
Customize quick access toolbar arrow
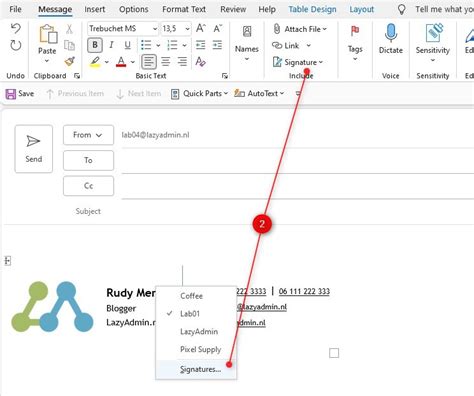click(298, 94)
